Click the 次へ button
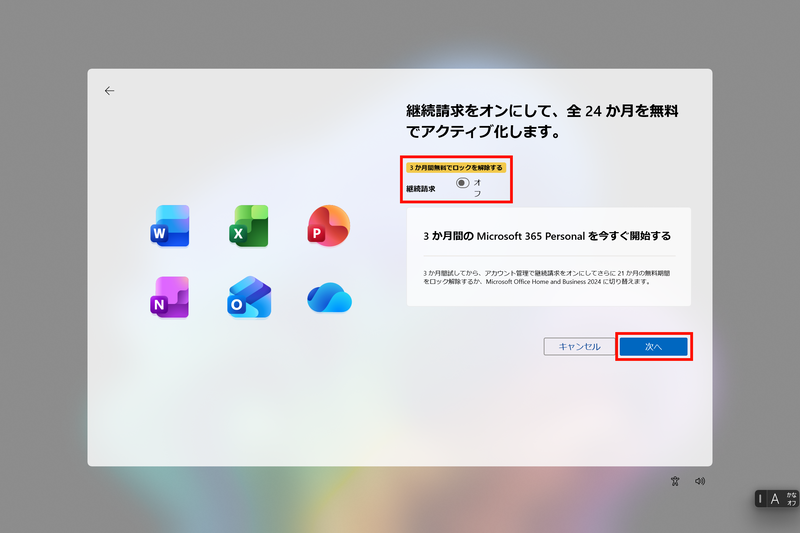The image size is (800, 533). click(654, 347)
